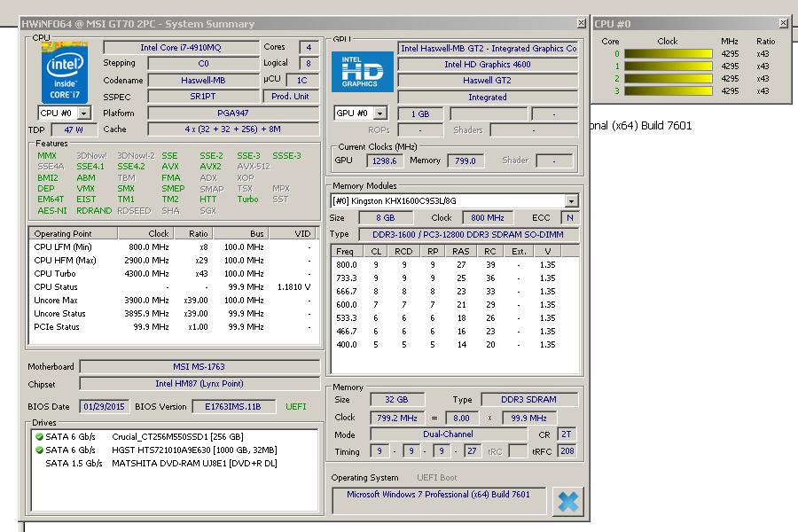The height and width of the screenshot is (532, 798).
Task: Select the 400.0 frequency timing row
Action: (455, 345)
